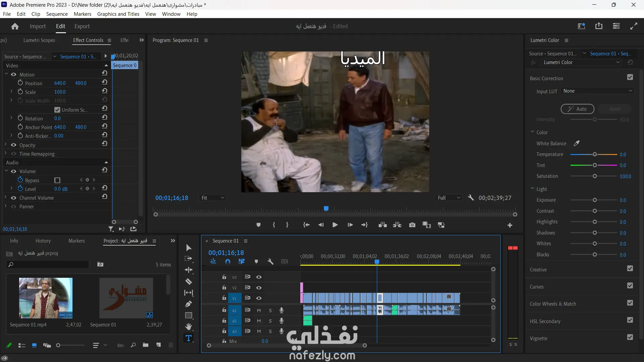
Task: Select the Type tool
Action: (189, 338)
